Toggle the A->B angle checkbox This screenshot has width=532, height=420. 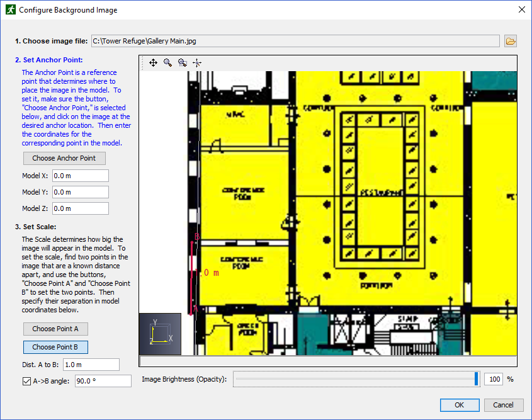click(26, 382)
